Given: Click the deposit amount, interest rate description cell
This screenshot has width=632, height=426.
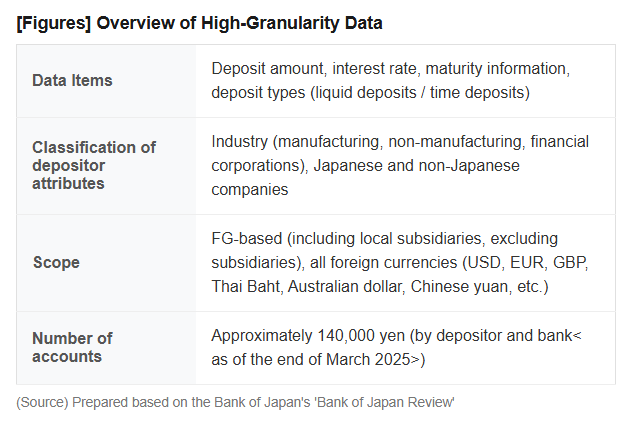Looking at the screenshot, I should (405, 81).
